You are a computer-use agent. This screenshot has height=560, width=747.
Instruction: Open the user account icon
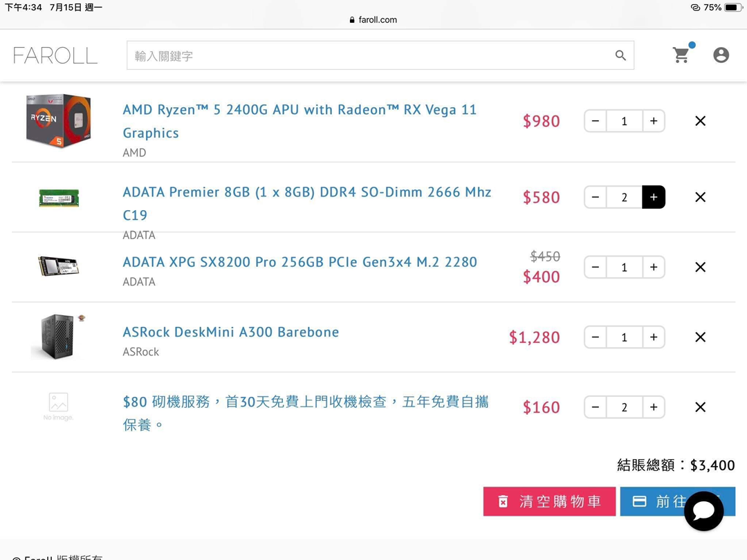tap(721, 55)
